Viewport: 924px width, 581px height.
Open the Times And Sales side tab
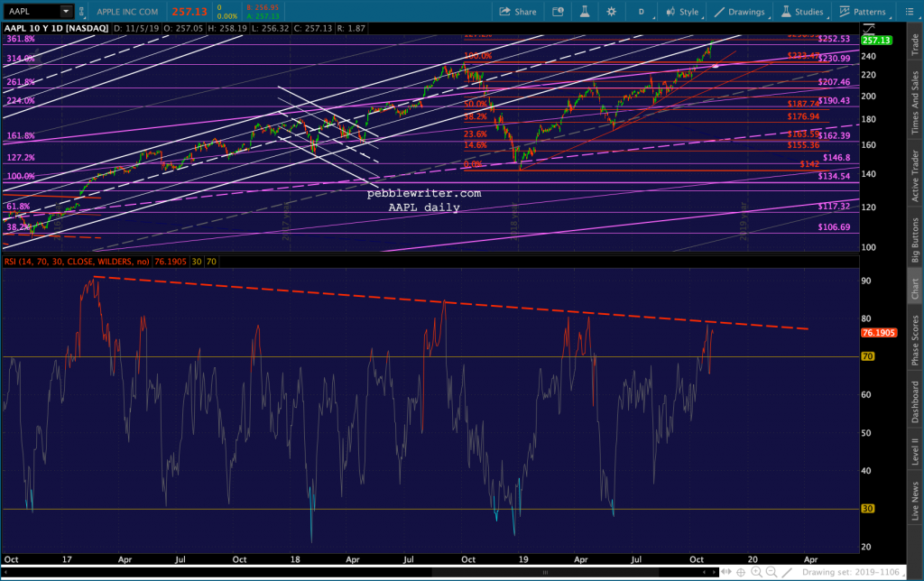915,102
